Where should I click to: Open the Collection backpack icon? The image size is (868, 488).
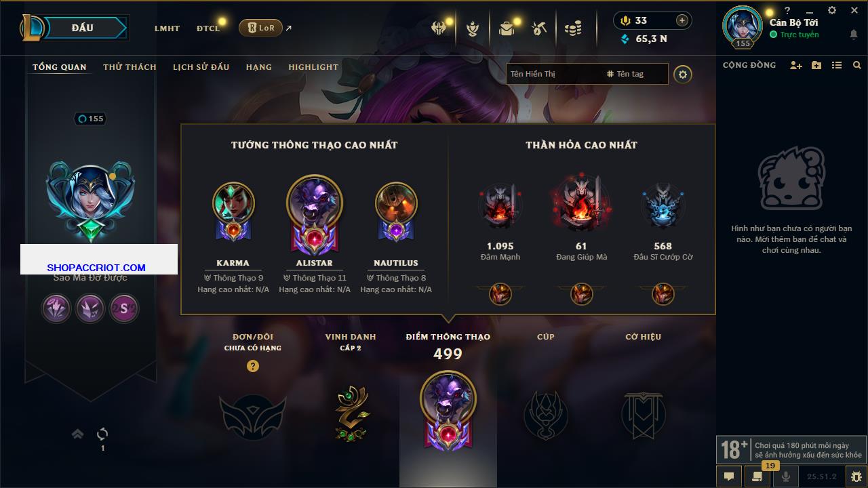point(507,28)
